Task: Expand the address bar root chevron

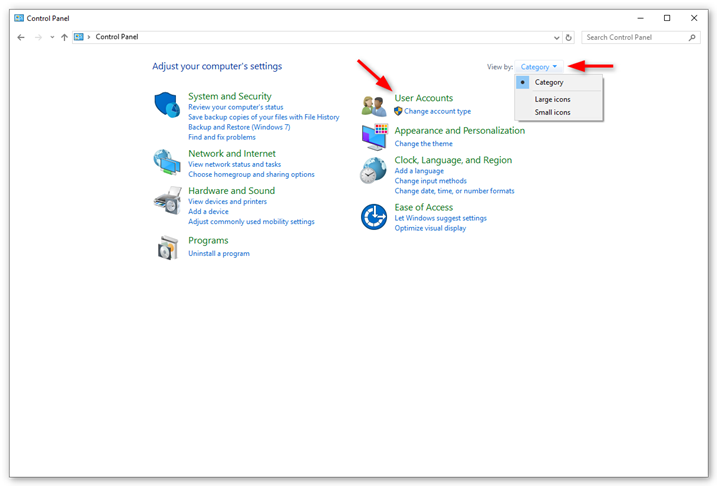Action: point(89,37)
